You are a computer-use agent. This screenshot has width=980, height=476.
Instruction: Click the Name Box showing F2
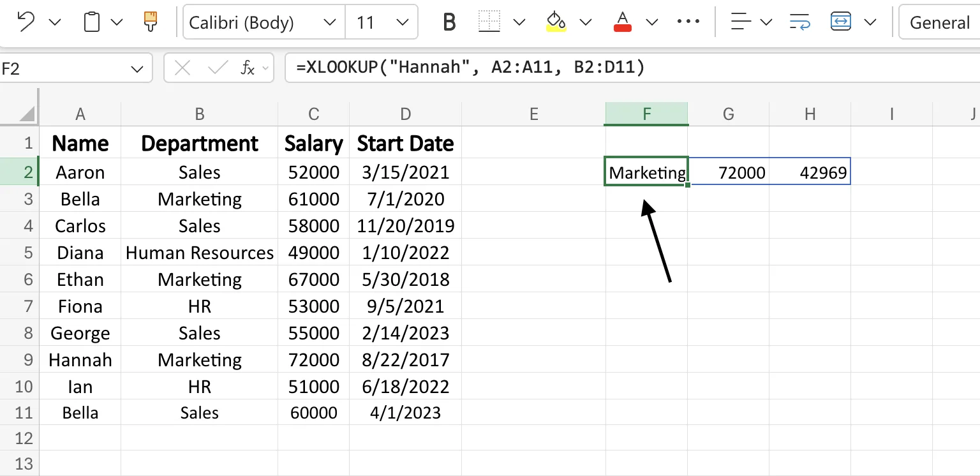coord(64,68)
